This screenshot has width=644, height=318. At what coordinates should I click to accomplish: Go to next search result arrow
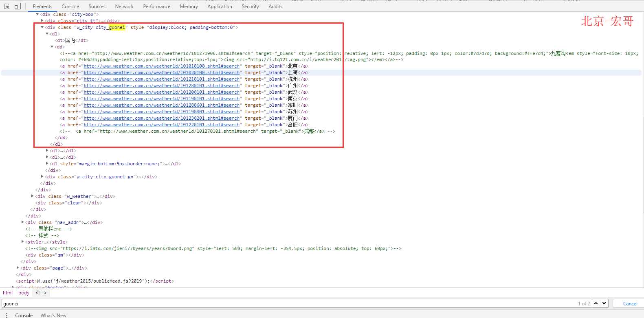coord(604,303)
